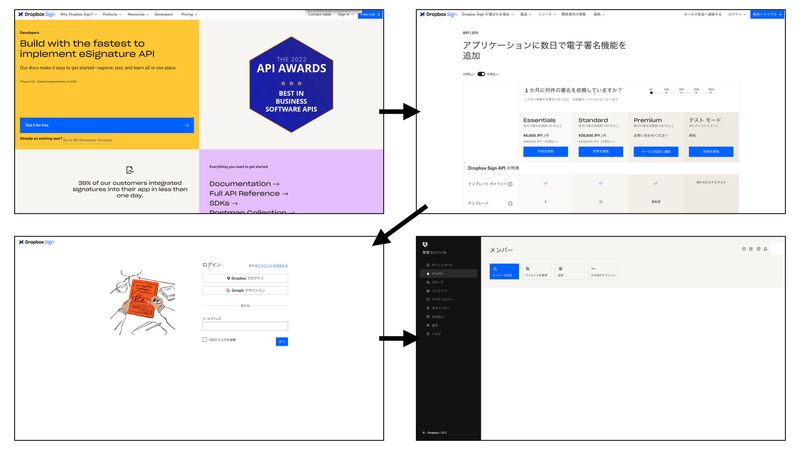Image resolution: width=800 pixels, height=450 pixels.
Task: Click apps grid icon in console header
Action: [751, 249]
